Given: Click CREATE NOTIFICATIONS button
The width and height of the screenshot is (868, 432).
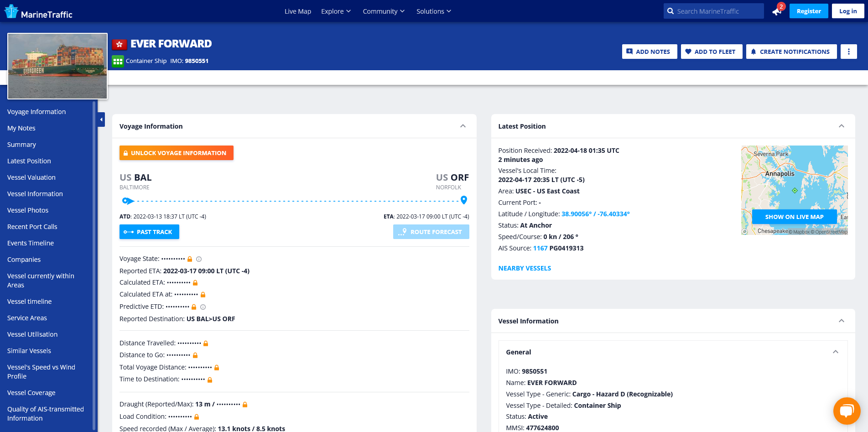Looking at the screenshot, I should pyautogui.click(x=791, y=52).
